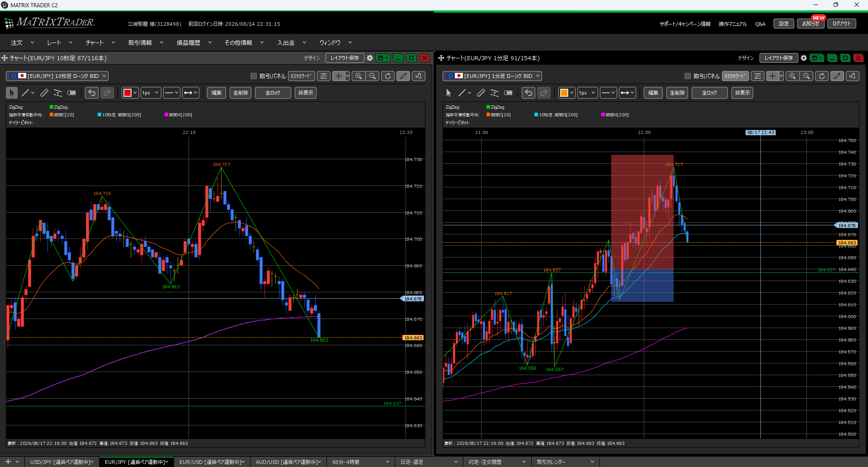Open EUR/JPY 1分足 chart type dropdown
This screenshot has height=467, width=868.
[x=492, y=76]
